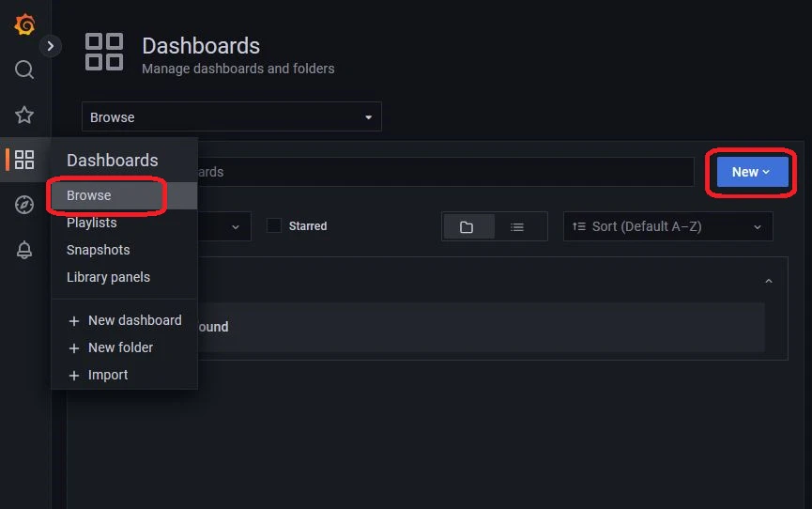The height and width of the screenshot is (509, 812).
Task: Select Playlists in the Dashboards menu
Action: pos(124,223)
